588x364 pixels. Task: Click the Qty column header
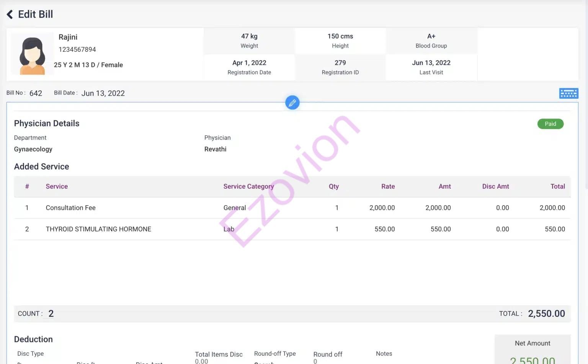coord(333,186)
